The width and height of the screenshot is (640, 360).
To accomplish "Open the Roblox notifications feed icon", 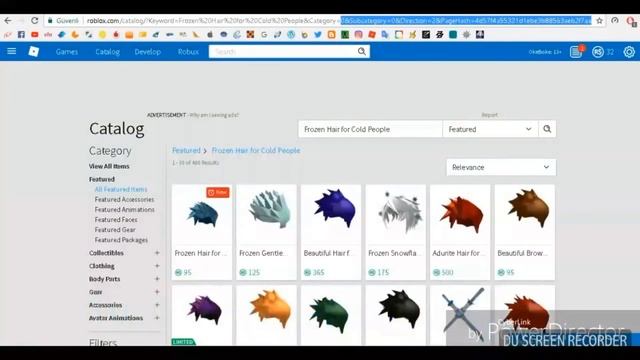I will [x=576, y=52].
